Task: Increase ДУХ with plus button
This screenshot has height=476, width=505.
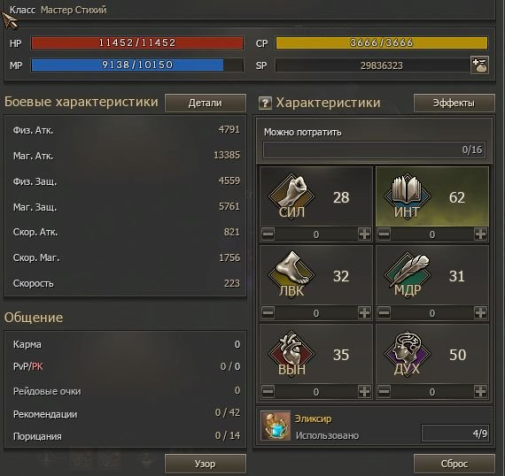Action: point(480,391)
